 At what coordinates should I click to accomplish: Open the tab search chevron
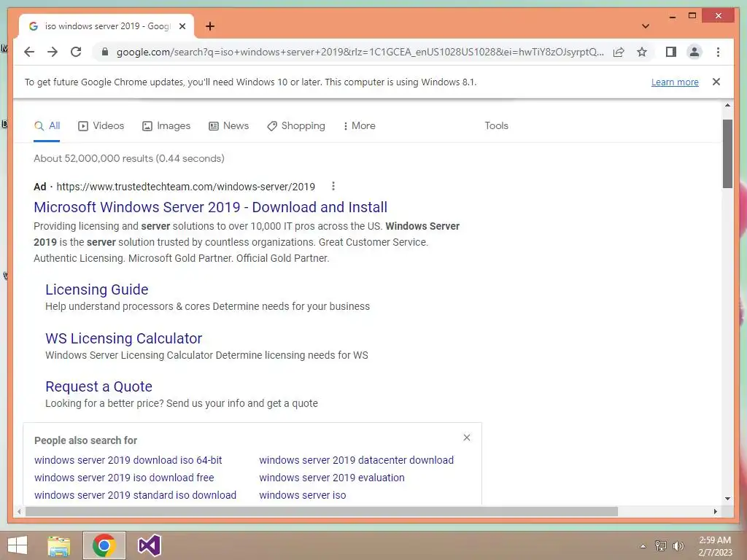point(646,26)
